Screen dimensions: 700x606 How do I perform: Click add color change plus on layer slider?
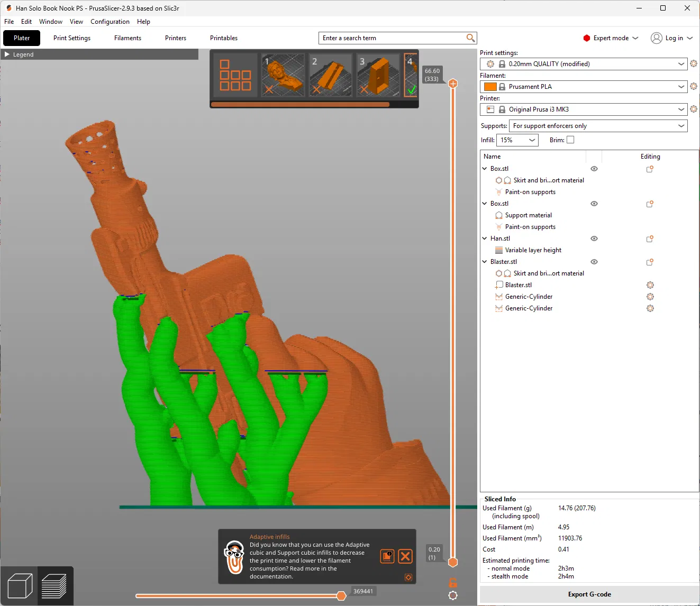(453, 84)
